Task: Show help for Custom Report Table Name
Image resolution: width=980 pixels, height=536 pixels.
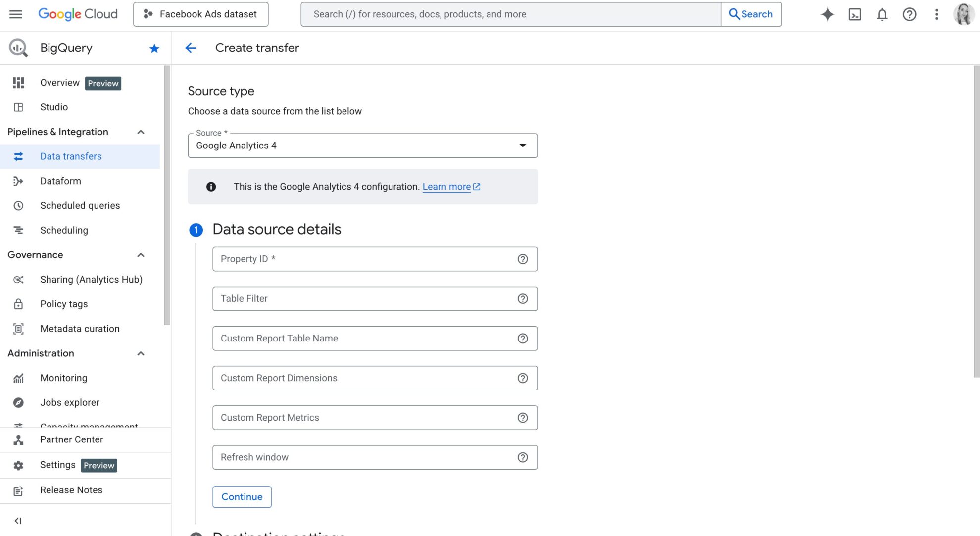Action: 523,339
